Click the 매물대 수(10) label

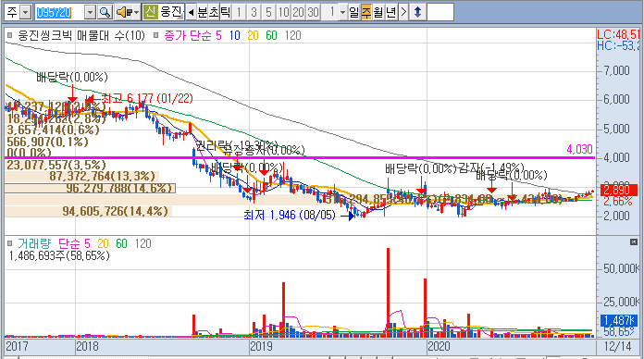tap(111, 36)
